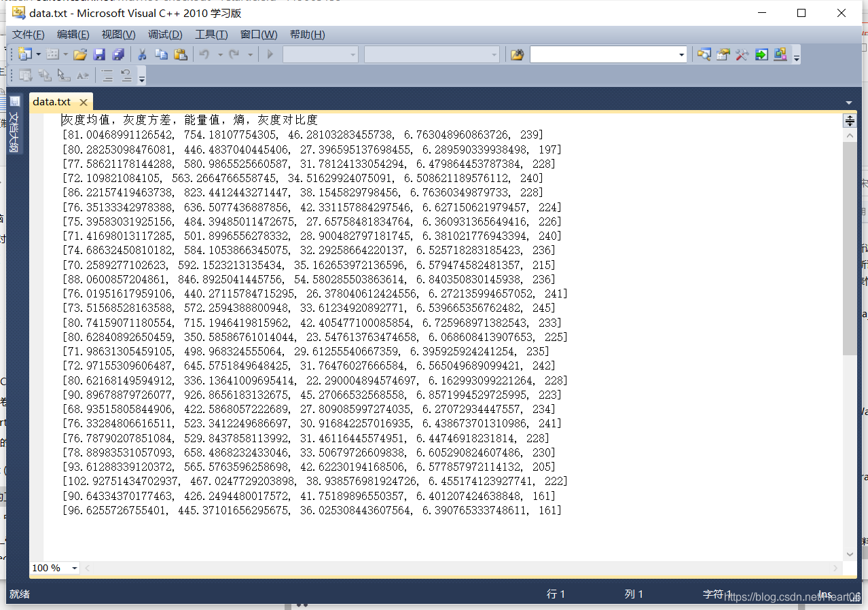Click the Copy icon

pos(161,54)
